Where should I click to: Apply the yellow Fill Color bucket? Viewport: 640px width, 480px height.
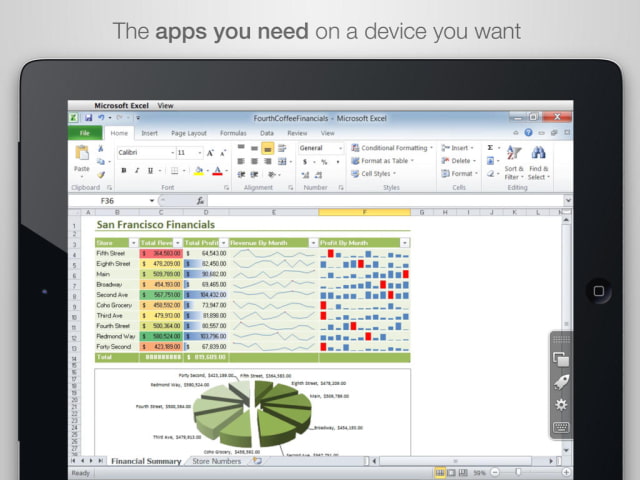199,171
